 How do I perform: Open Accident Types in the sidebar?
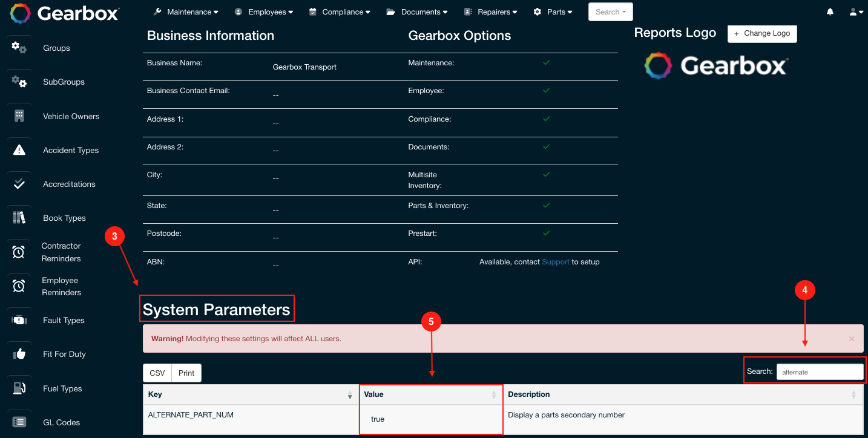(x=71, y=150)
